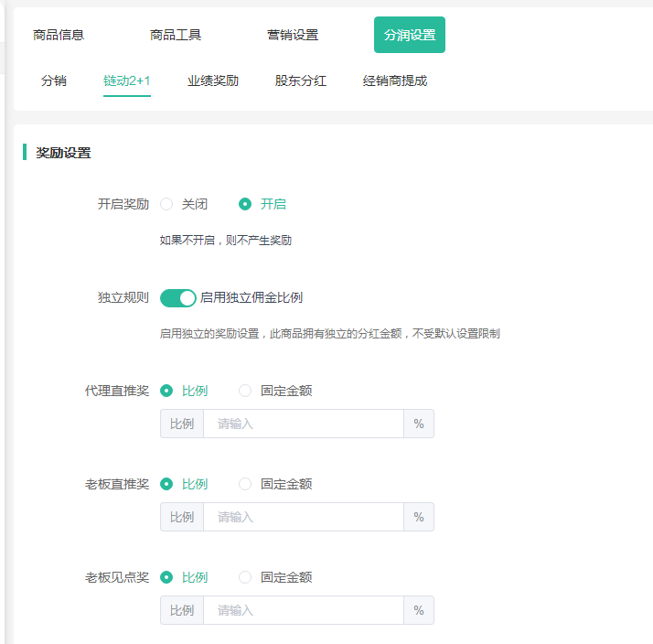Click the 开启奖励 label

point(123,204)
